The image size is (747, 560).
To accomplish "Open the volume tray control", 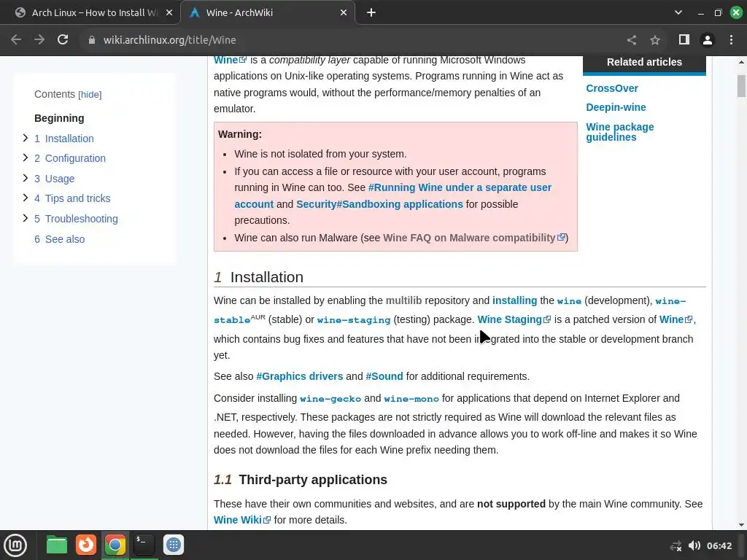I will coord(694,545).
